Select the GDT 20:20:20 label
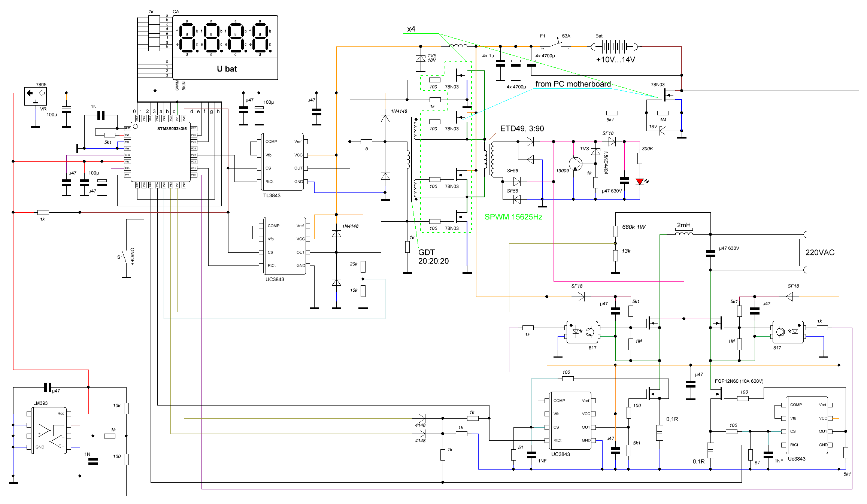Image resolution: width=867 pixels, height=504 pixels. click(x=433, y=257)
